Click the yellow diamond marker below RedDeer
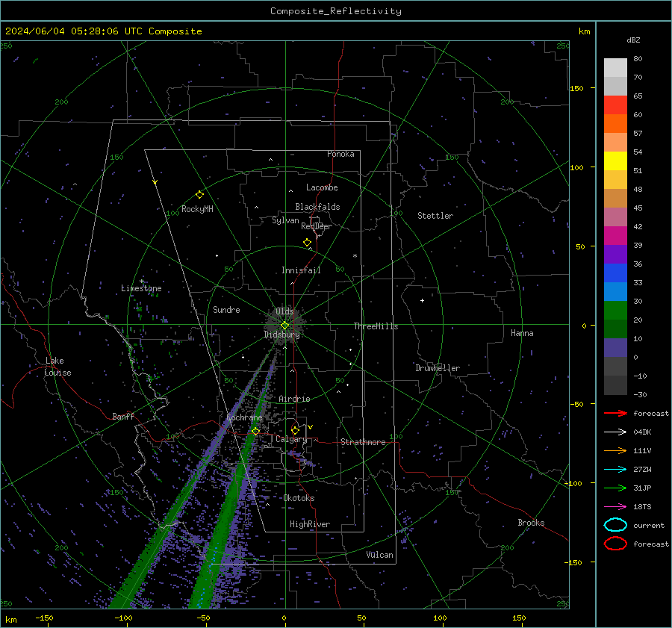This screenshot has width=672, height=628. (307, 243)
